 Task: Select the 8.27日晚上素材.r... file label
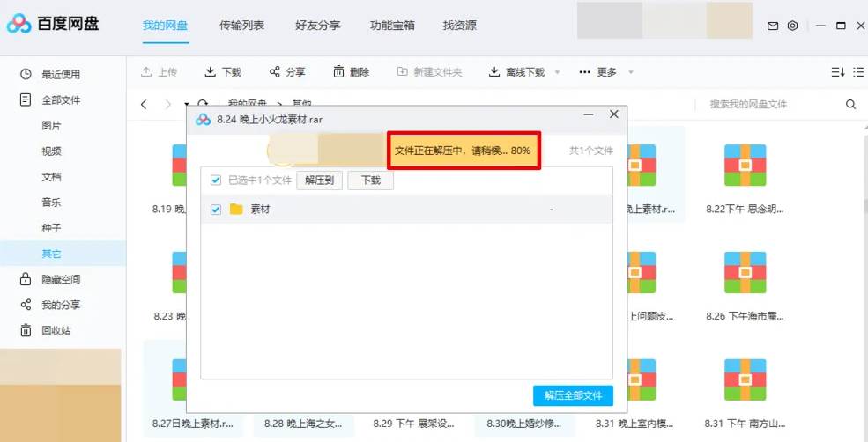tap(193, 424)
